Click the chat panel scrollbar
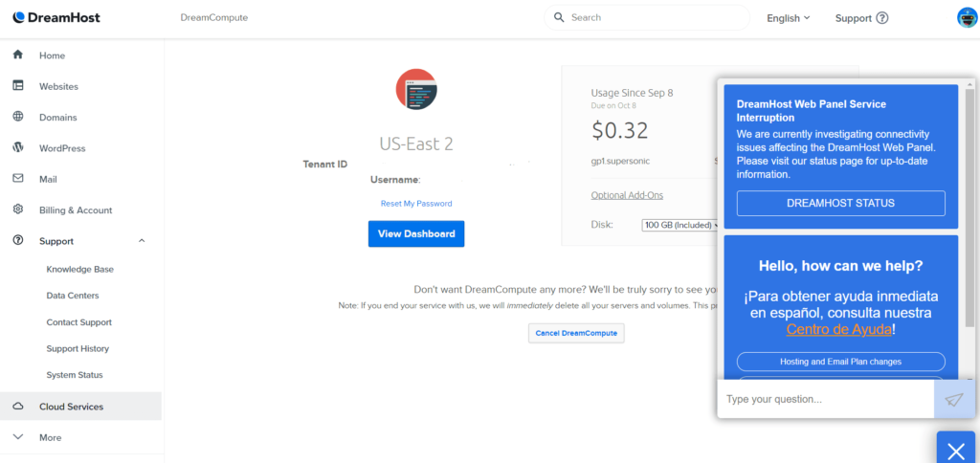Image resolution: width=980 pixels, height=463 pixels. [970, 207]
